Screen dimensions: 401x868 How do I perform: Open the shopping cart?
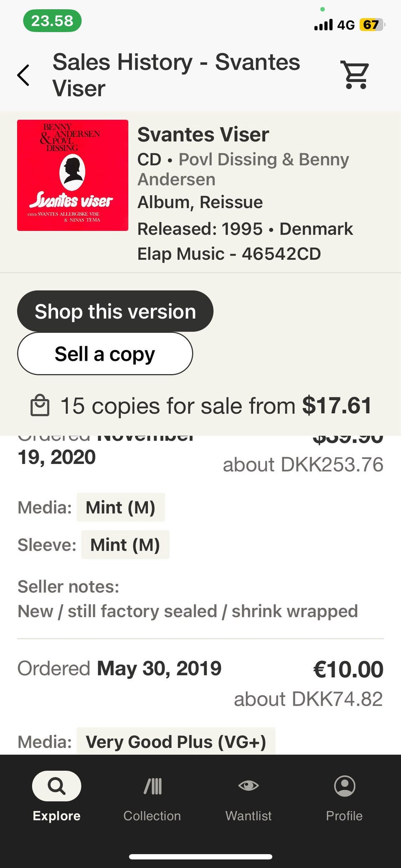tap(355, 75)
